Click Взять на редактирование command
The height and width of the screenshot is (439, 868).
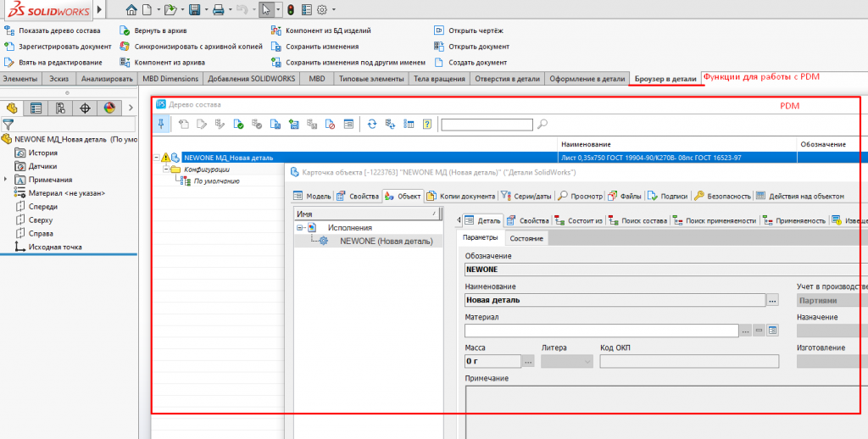pyautogui.click(x=53, y=63)
